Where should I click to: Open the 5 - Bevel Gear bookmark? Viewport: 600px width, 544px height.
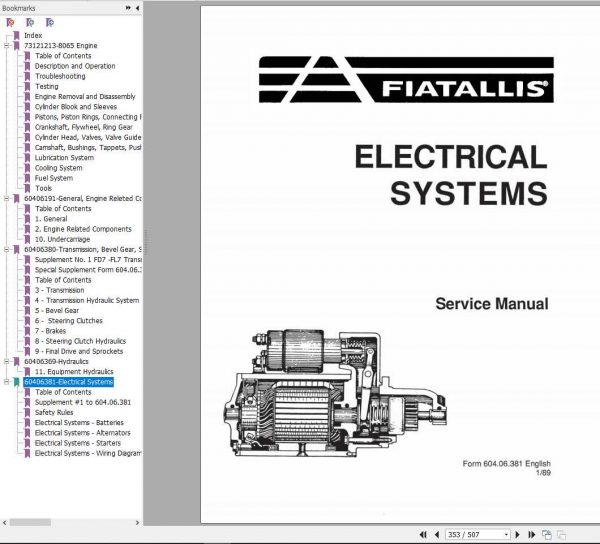57,311
